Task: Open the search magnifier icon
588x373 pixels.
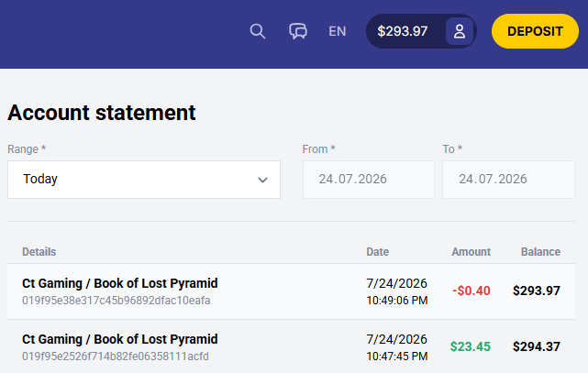Action: (x=258, y=31)
